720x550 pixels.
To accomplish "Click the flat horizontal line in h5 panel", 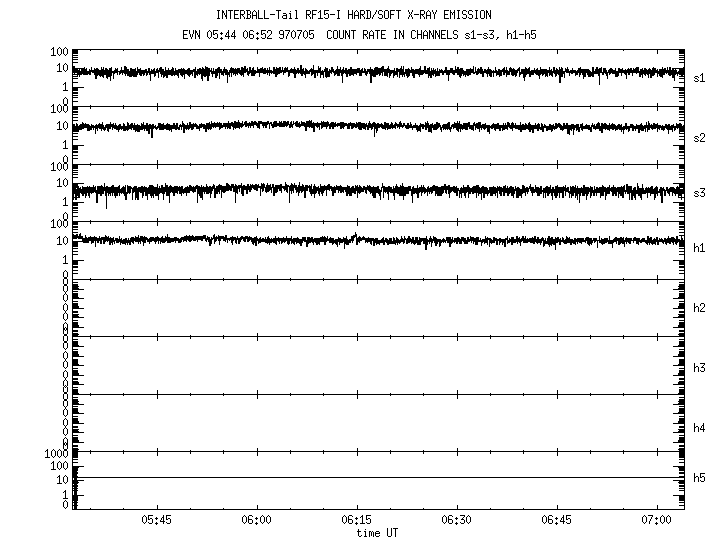I will pyautogui.click(x=380, y=477).
